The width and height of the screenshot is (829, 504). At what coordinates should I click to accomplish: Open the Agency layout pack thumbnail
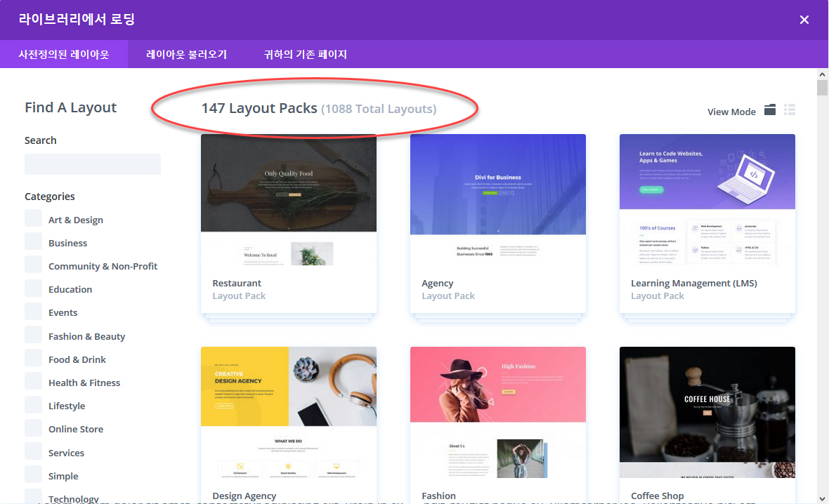pos(498,201)
